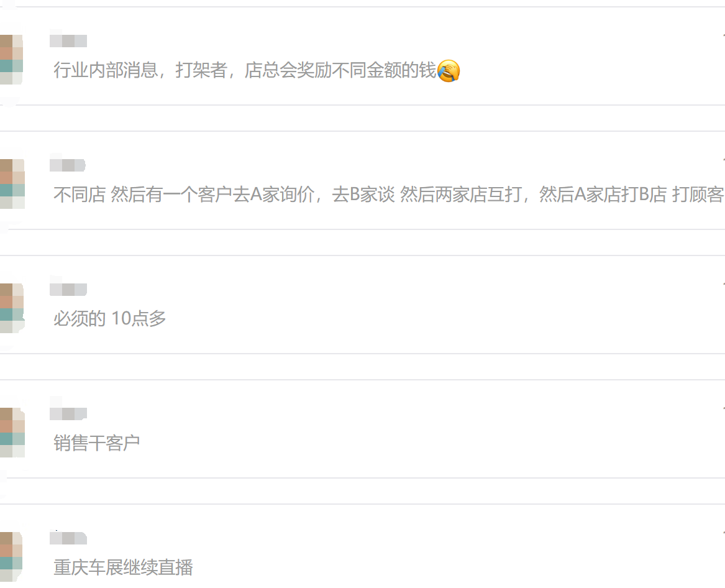Click cut-off timestamp marker of the 不同店 comment
This screenshot has height=588, width=725.
pyautogui.click(x=723, y=160)
